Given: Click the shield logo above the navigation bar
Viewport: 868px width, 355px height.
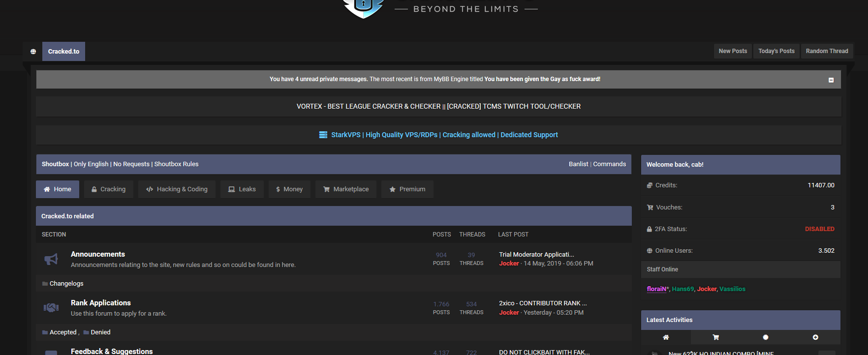Looking at the screenshot, I should (x=363, y=8).
